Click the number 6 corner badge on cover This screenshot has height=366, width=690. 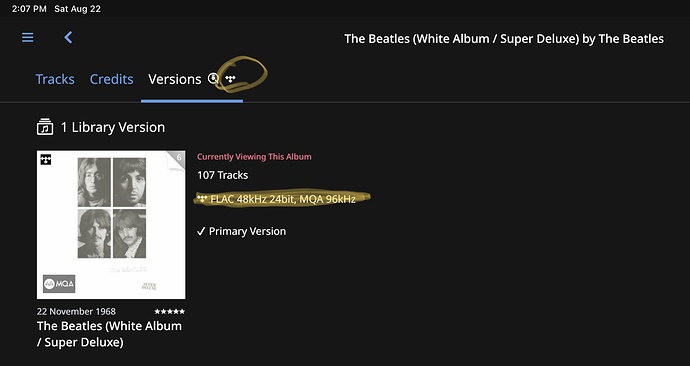[179, 157]
